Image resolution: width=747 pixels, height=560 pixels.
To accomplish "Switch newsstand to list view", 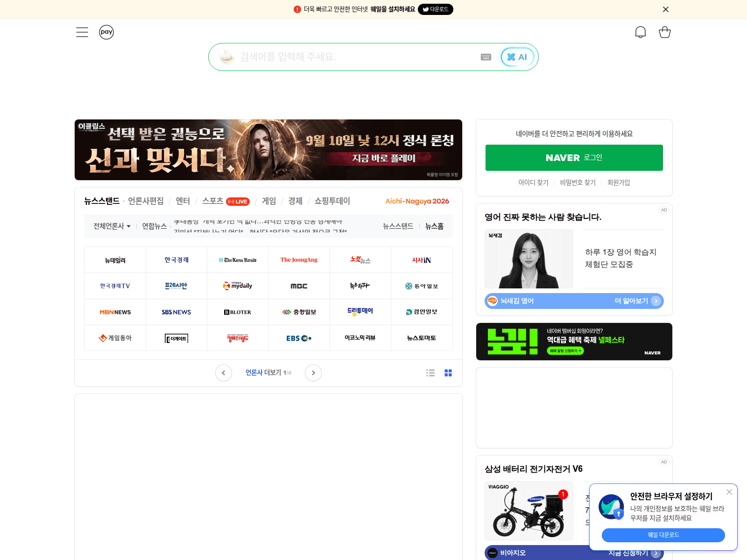I will (430, 373).
